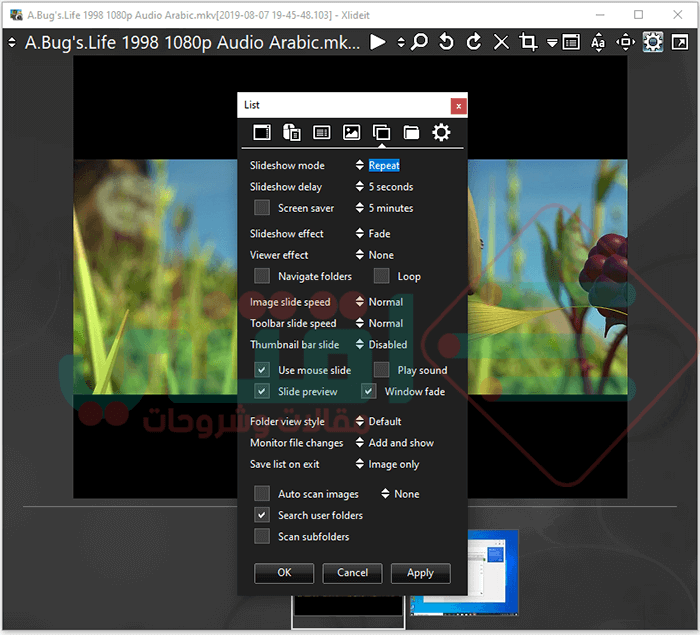Open the image tab in dialog
700x635 pixels.
[x=351, y=133]
